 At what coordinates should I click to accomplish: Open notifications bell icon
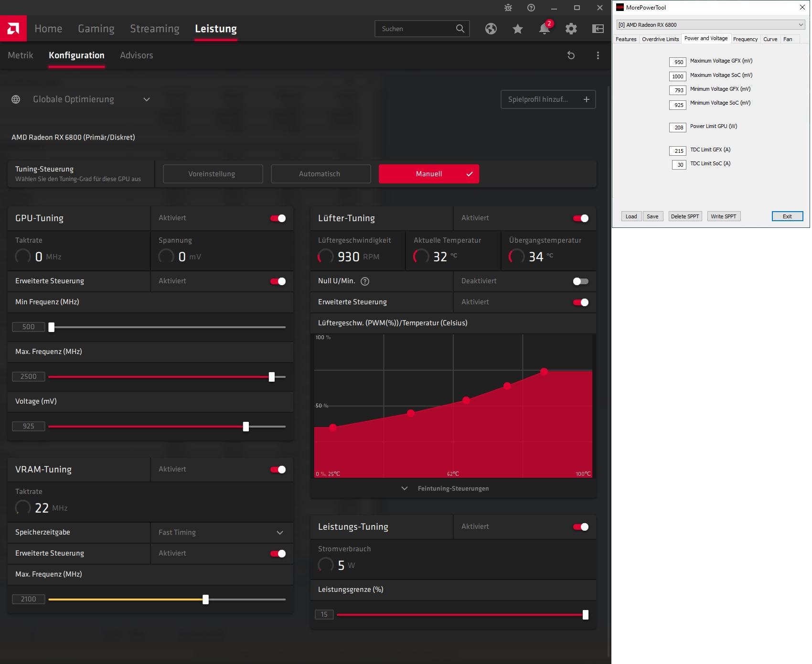[x=545, y=29]
